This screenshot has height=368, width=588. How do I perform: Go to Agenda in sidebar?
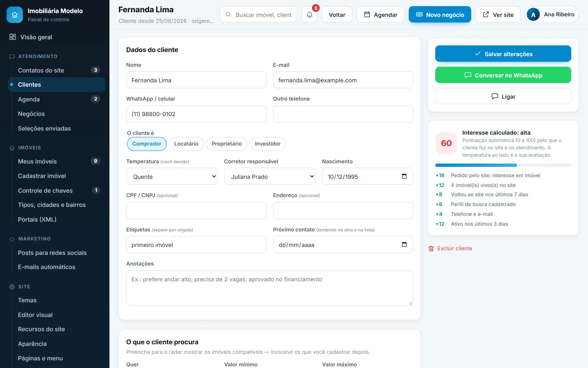click(x=57, y=99)
